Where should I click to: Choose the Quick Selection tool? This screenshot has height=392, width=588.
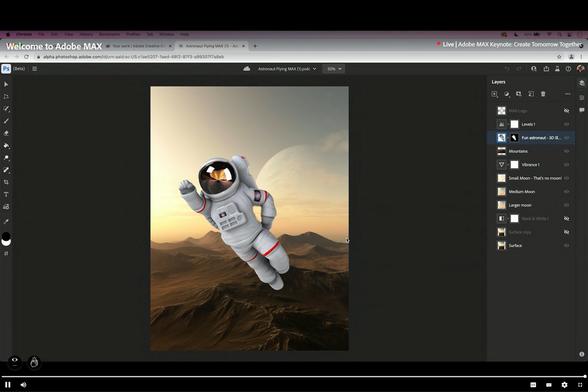point(6,109)
